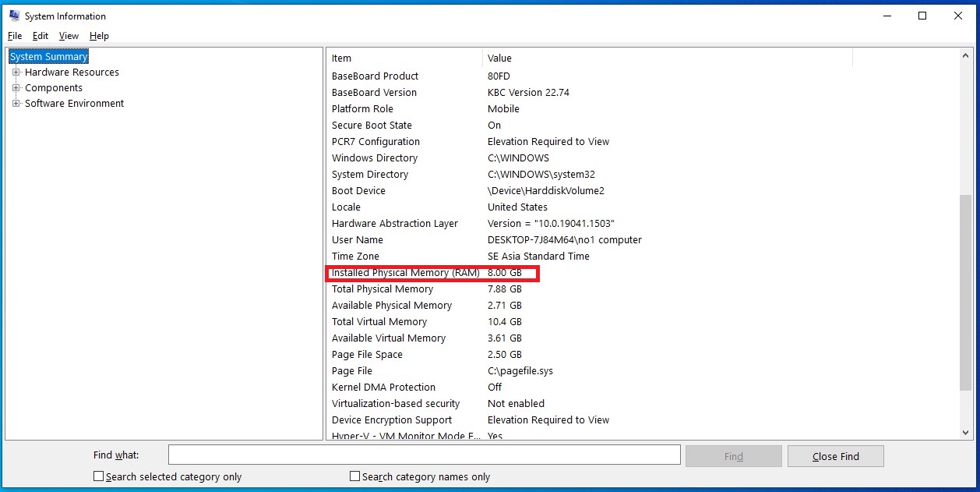
Task: Expand the Components tree node
Action: [x=16, y=88]
